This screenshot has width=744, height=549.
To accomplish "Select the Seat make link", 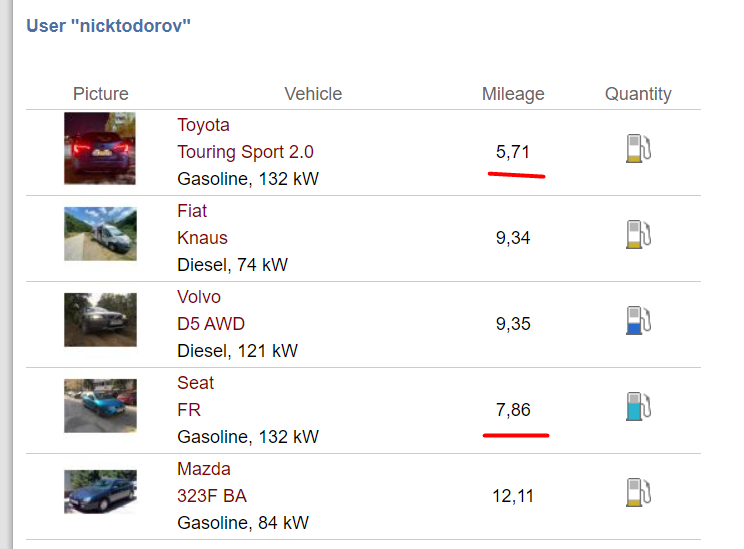I will pyautogui.click(x=195, y=383).
